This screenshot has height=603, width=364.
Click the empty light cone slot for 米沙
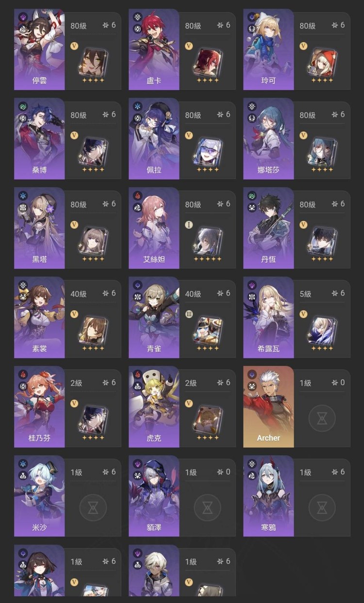click(93, 507)
